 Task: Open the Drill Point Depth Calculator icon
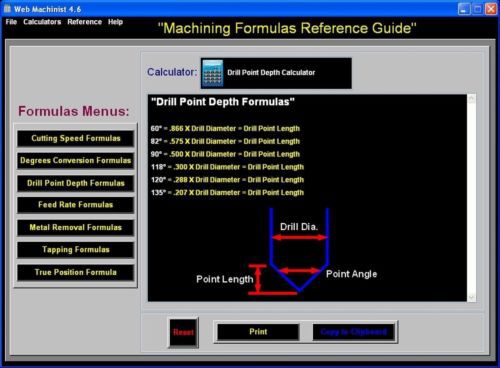[x=213, y=73]
